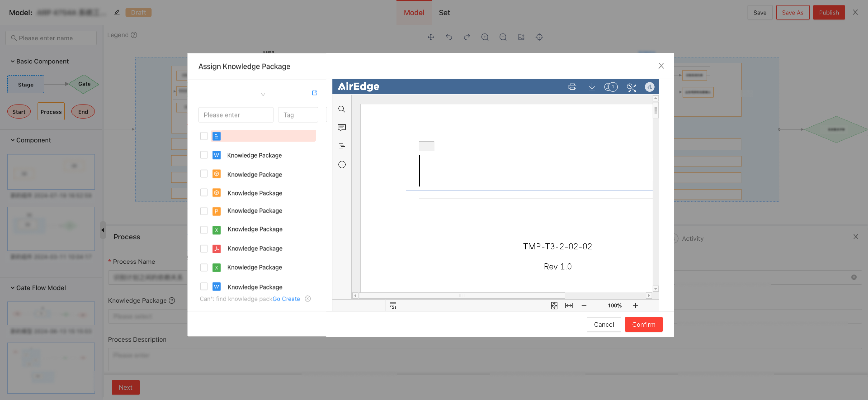This screenshot has width=868, height=400.
Task: Open the comments panel icon in viewer
Action: coord(341,127)
